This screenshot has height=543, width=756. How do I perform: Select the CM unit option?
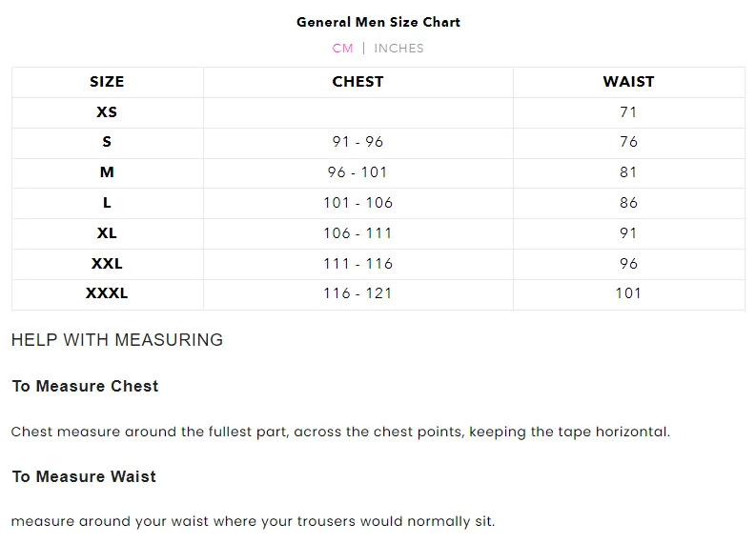343,49
